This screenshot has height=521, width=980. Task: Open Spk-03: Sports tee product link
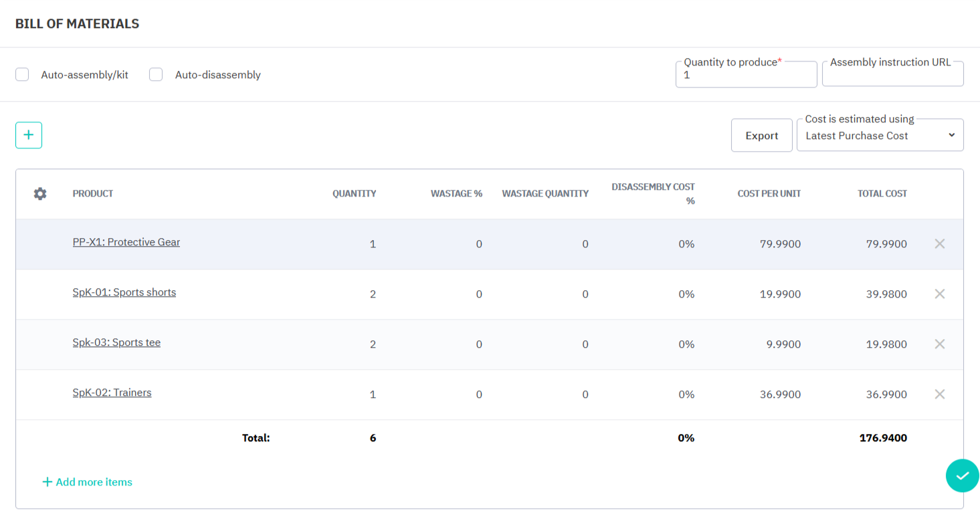(116, 342)
